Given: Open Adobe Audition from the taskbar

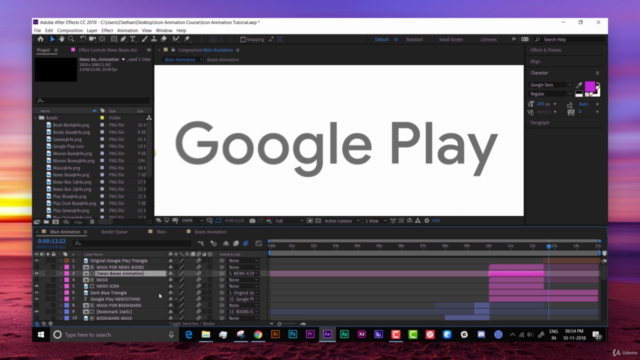Looking at the screenshot, I should 344,334.
